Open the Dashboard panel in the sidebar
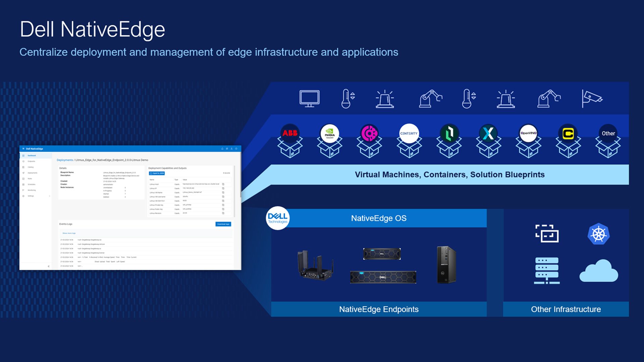Viewport: 644px width, 362px height. [x=23, y=156]
